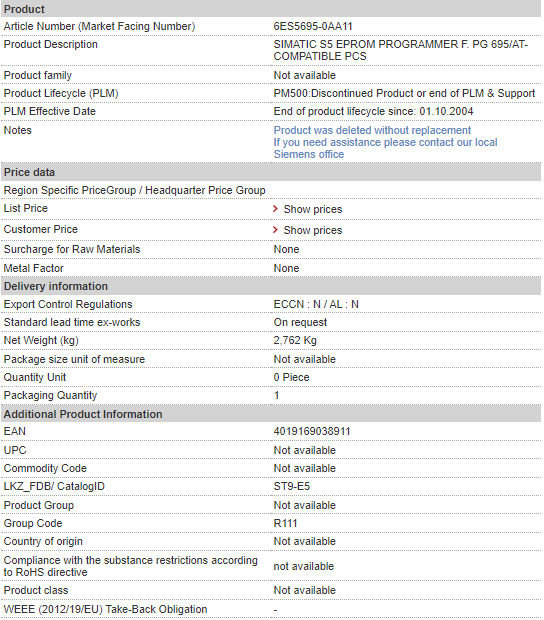This screenshot has height=620, width=544.
Task: Open 'Product was deleted without replacement' note
Action: (372, 130)
